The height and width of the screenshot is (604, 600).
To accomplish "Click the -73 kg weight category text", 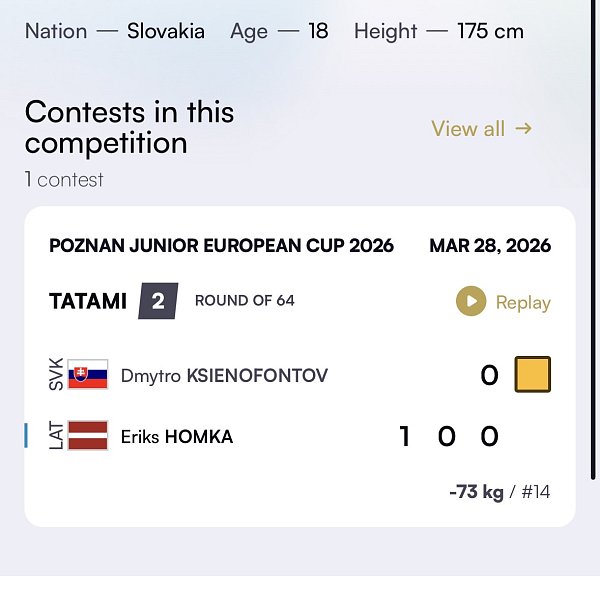I will [x=477, y=492].
